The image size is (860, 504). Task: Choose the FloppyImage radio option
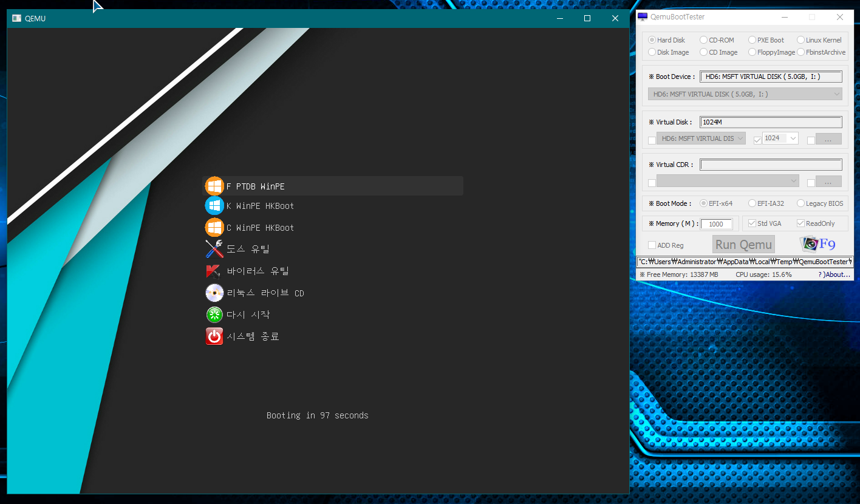pyautogui.click(x=752, y=52)
